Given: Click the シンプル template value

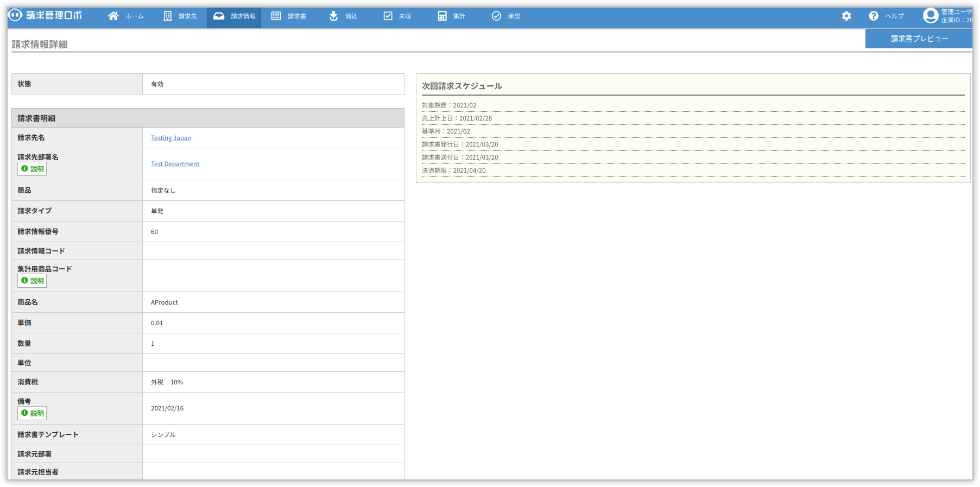Looking at the screenshot, I should point(163,435).
